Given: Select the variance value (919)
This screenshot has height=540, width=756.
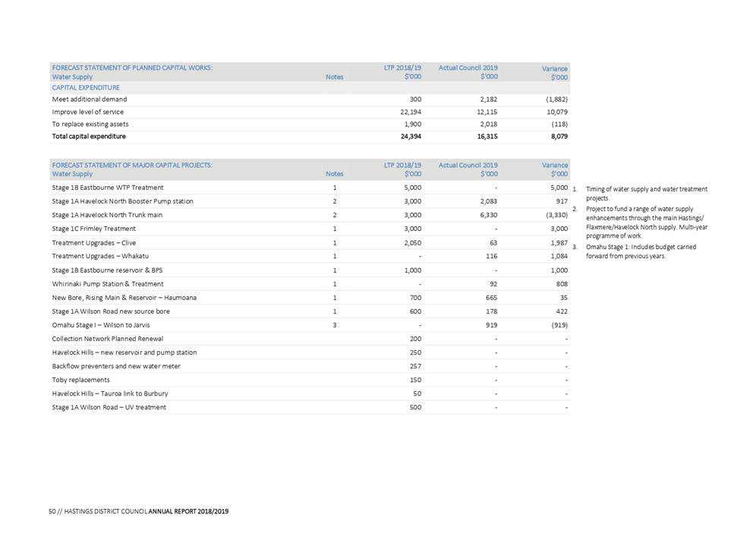Looking at the screenshot, I should click(559, 325).
